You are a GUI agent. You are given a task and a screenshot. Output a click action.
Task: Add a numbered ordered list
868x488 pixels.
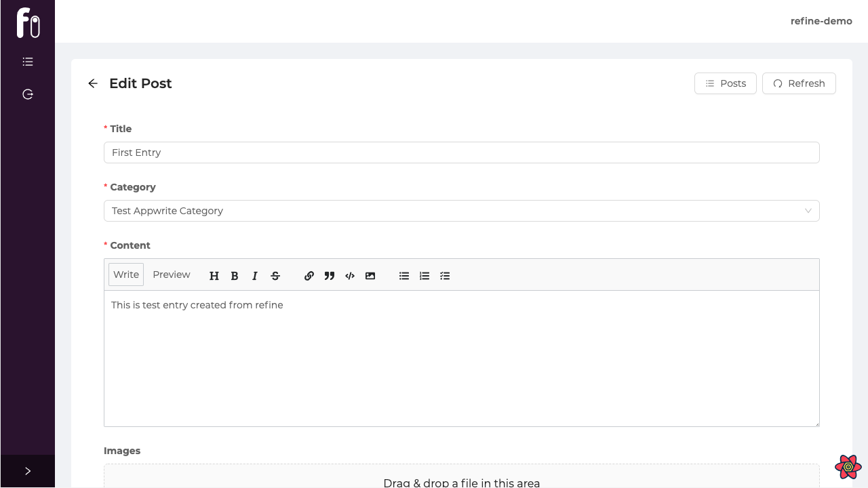click(x=425, y=276)
